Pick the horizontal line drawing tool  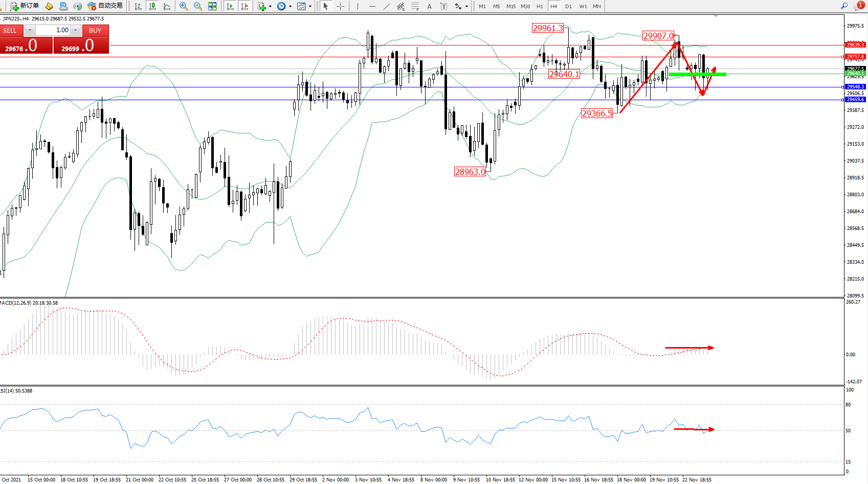(372, 6)
